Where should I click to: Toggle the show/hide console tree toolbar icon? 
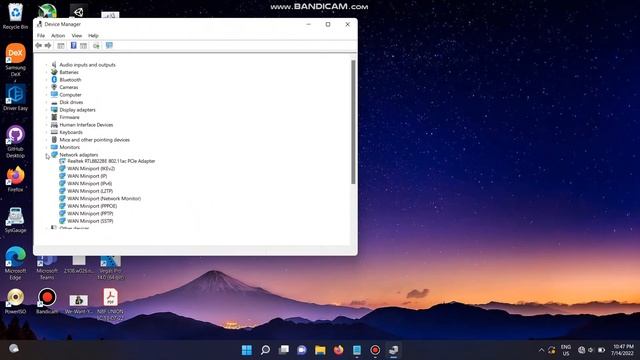(x=61, y=46)
